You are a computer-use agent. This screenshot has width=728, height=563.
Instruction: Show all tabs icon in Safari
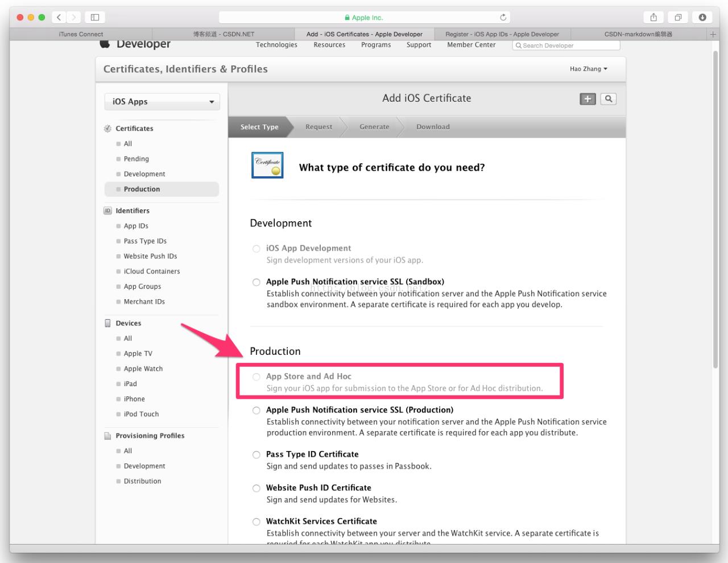678,18
